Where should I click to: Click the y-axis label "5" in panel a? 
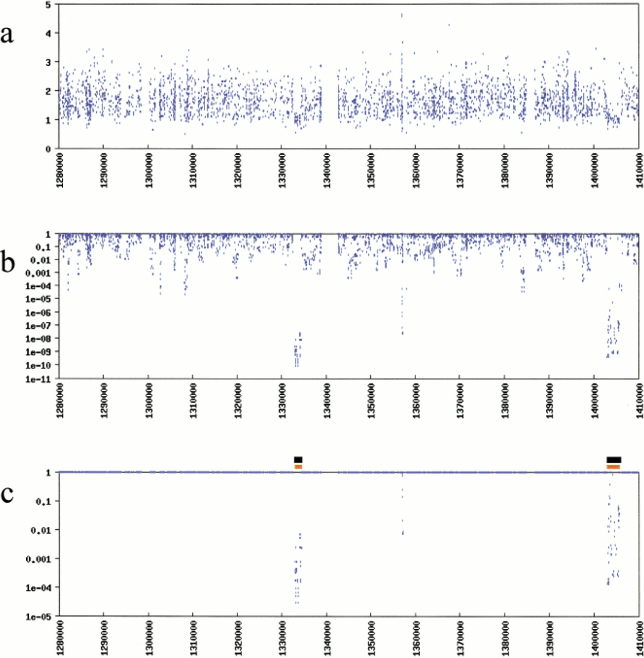pyautogui.click(x=48, y=5)
